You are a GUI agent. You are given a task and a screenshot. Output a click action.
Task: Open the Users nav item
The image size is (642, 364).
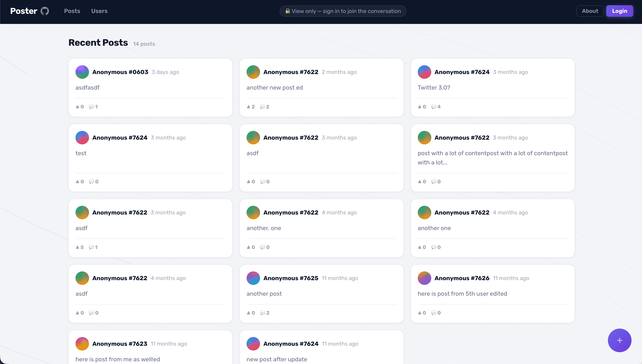pyautogui.click(x=99, y=11)
